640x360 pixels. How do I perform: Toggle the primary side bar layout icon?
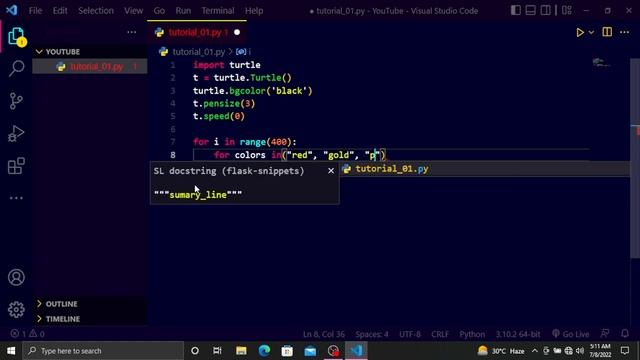point(516,10)
